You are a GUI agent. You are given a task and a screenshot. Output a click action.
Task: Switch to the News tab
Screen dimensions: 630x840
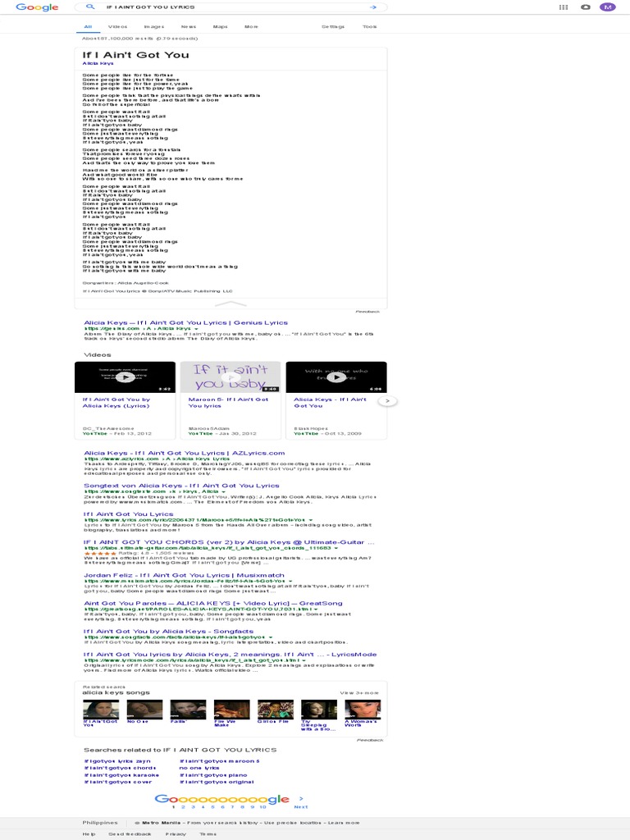point(189,26)
